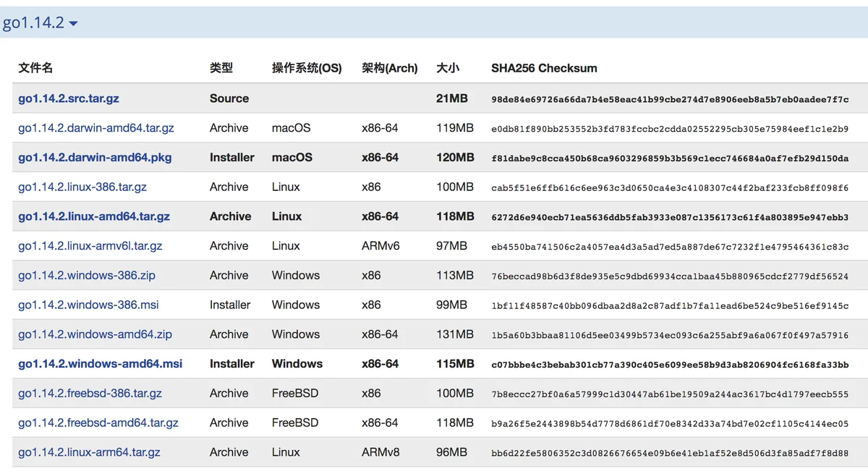Download go1.14.2.linux-386.tar.gz archive

82,187
